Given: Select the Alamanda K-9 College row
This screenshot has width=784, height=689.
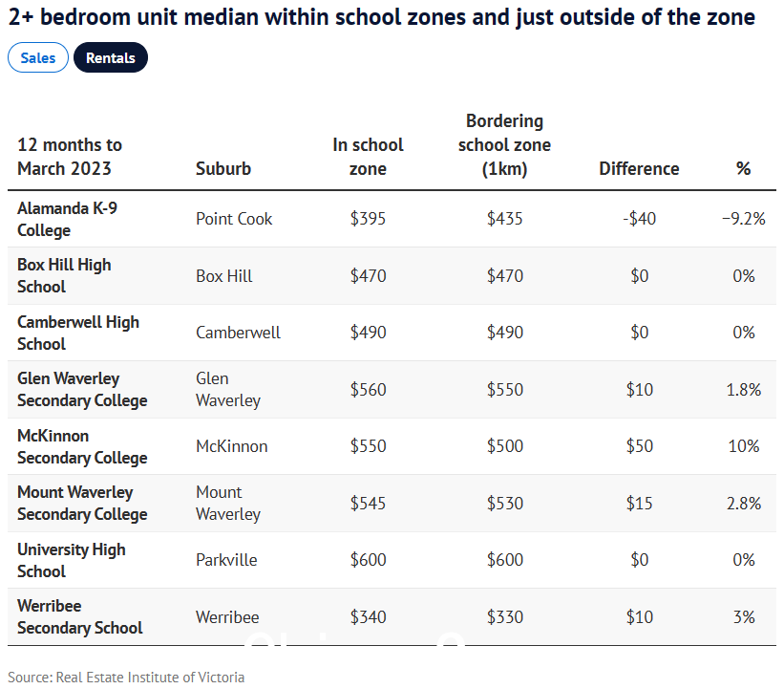Looking at the screenshot, I should coord(392,219).
